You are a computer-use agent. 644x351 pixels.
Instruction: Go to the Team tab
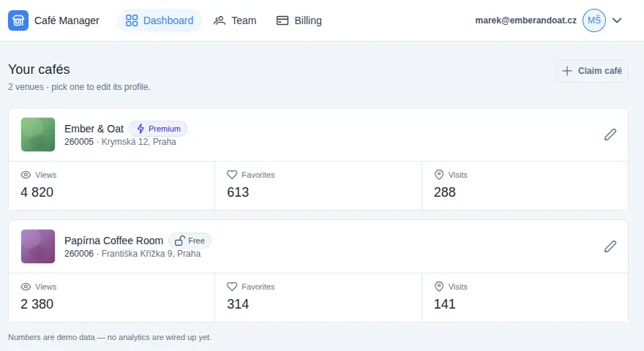pyautogui.click(x=235, y=20)
